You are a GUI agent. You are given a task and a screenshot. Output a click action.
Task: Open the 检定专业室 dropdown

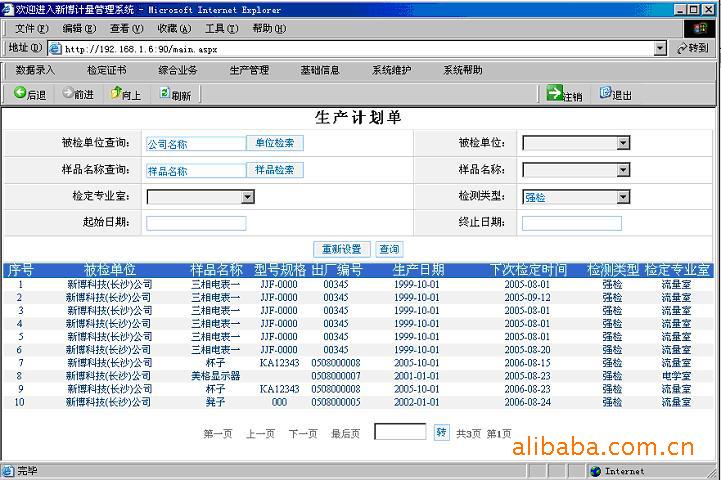pyautogui.click(x=247, y=197)
